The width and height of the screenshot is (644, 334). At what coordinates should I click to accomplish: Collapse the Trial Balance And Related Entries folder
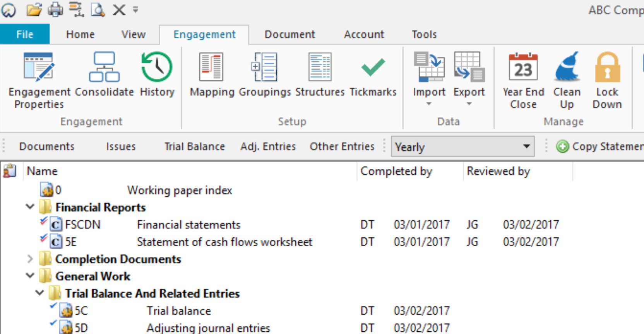click(x=39, y=293)
